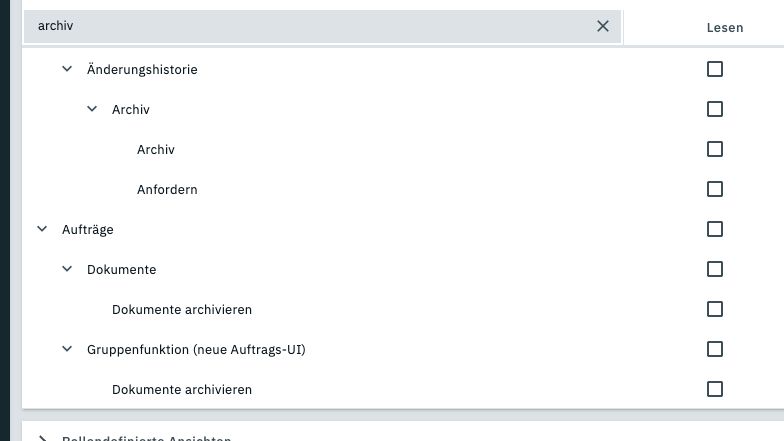This screenshot has width=784, height=441.
Task: Collapse the Änderungshistorie tree node
Action: (x=67, y=69)
